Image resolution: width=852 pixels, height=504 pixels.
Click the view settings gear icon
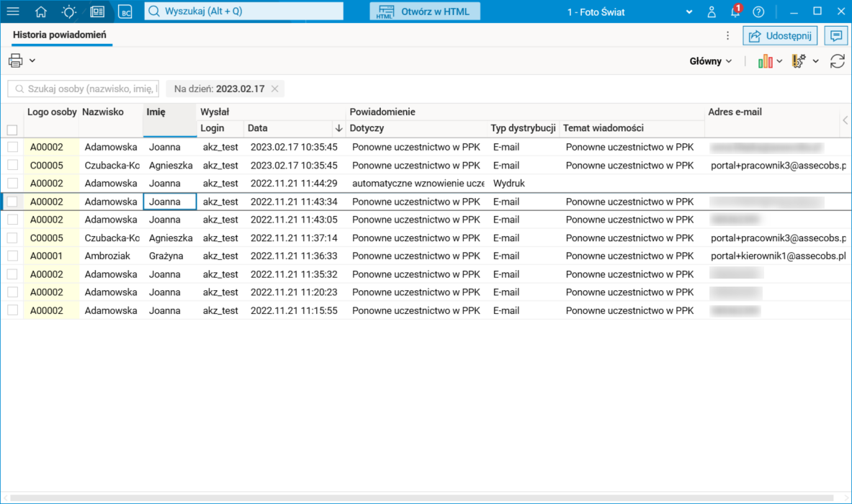click(799, 60)
